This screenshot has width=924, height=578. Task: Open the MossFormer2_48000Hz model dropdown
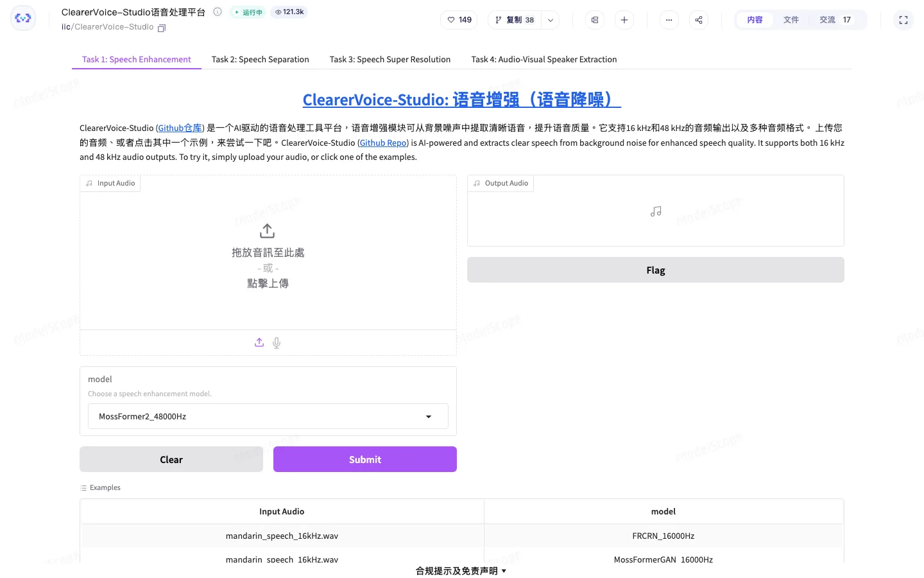tap(268, 416)
